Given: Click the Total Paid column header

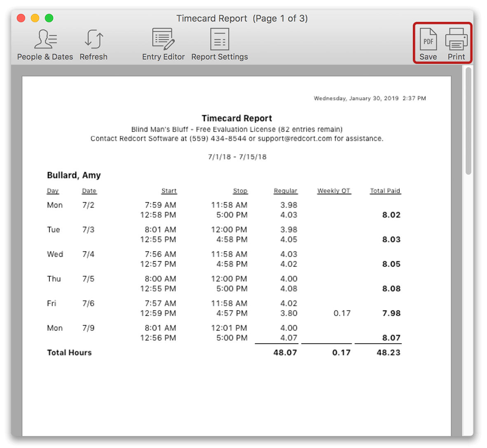Looking at the screenshot, I should pos(385,191).
